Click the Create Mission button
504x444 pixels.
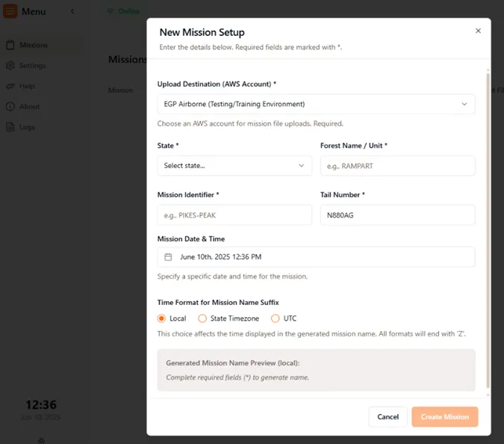tap(444, 417)
